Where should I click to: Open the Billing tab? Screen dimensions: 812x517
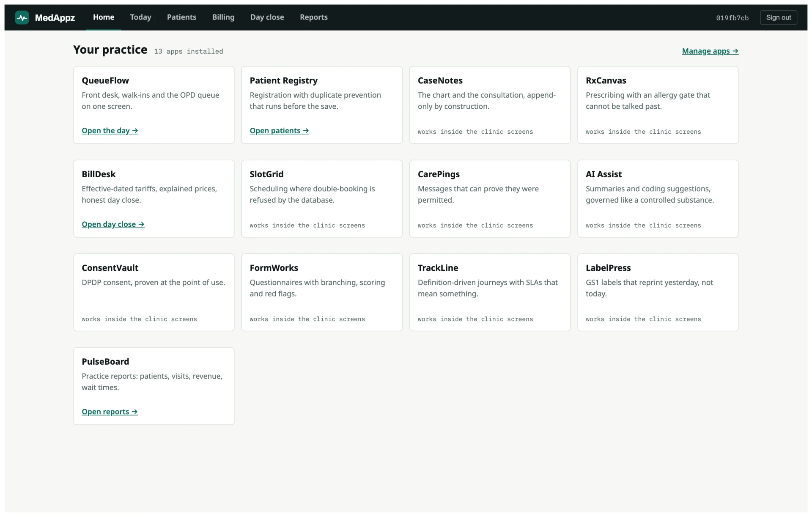point(223,17)
